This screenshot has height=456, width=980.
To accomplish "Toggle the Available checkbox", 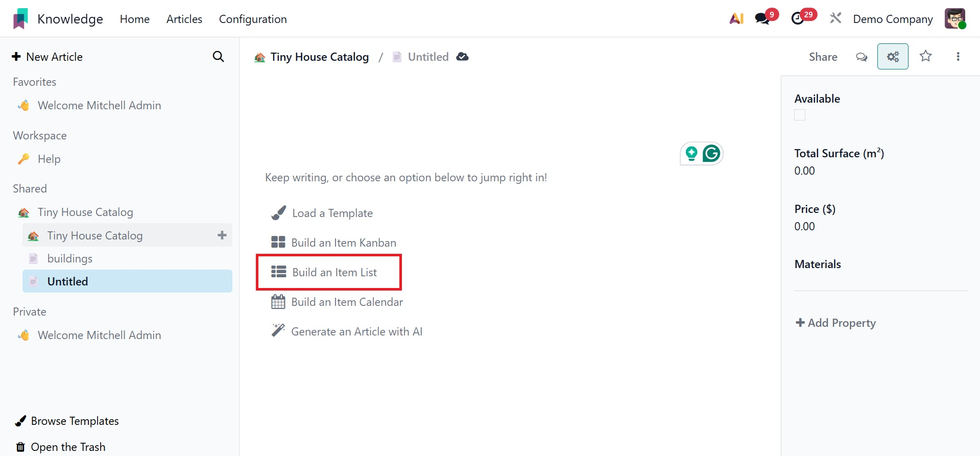I will pyautogui.click(x=800, y=115).
